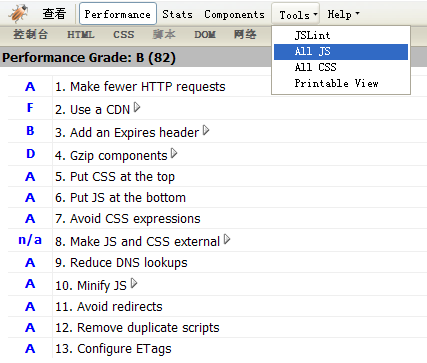Image resolution: width=427 pixels, height=363 pixels.
Task: Open the CSS panel tab
Action: tap(124, 35)
